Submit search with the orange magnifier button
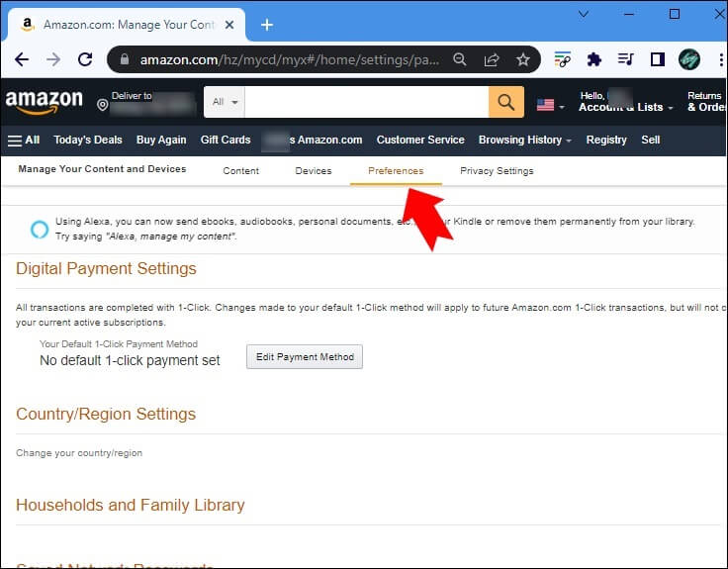 point(506,102)
